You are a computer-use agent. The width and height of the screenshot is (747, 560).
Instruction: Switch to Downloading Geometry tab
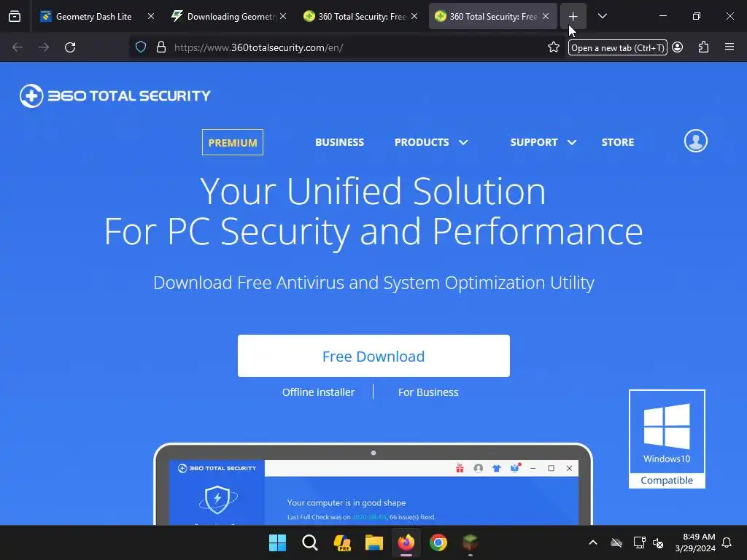click(x=228, y=16)
